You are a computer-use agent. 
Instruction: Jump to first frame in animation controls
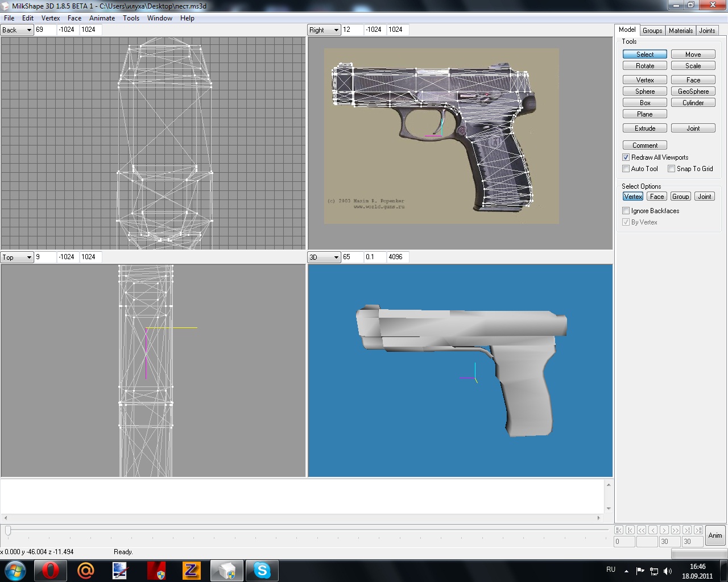619,530
